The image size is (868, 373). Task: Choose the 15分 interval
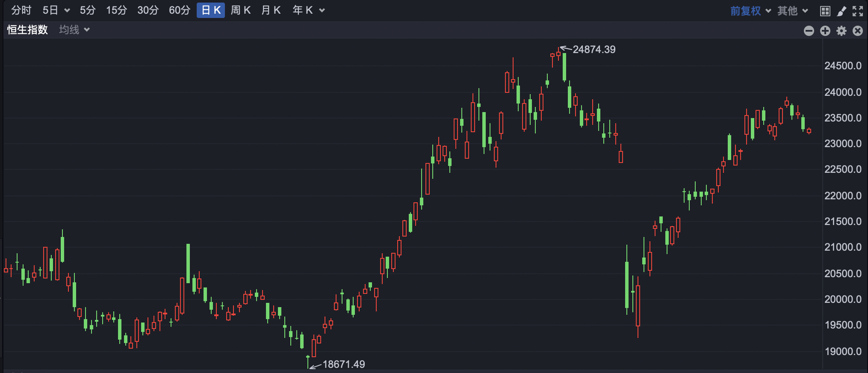[117, 10]
